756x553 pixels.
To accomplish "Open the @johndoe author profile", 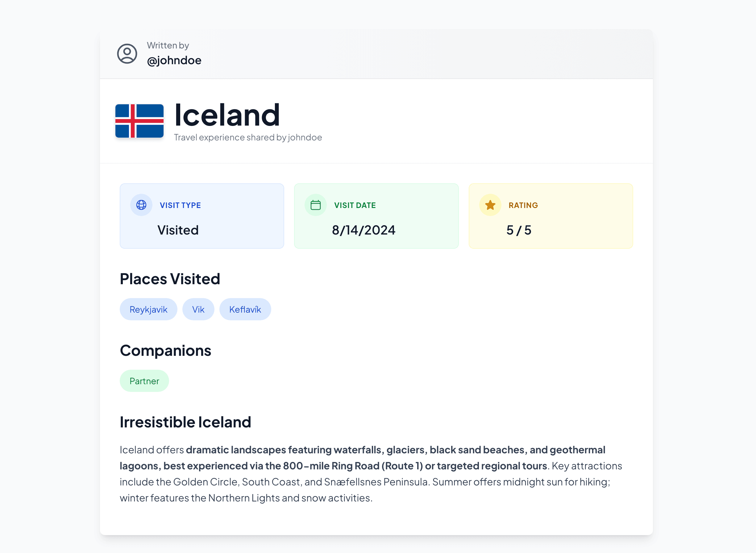I will (174, 60).
